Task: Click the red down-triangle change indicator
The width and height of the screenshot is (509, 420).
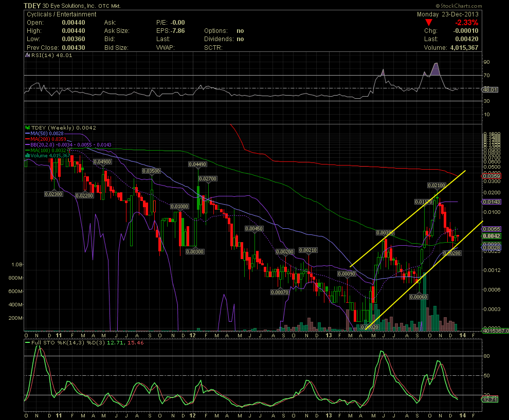Action: pos(428,23)
